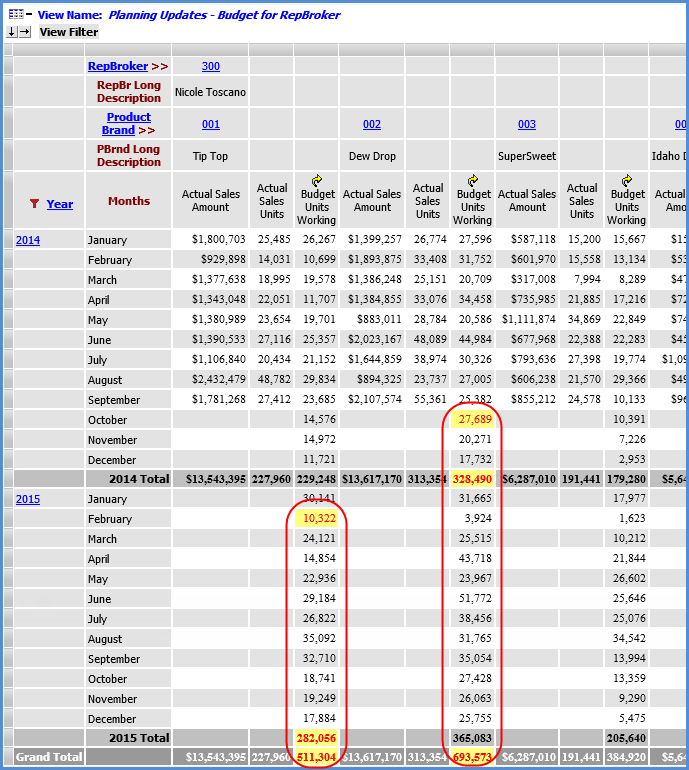
Task: Click the minus icon next to View Name
Action: 29,15
